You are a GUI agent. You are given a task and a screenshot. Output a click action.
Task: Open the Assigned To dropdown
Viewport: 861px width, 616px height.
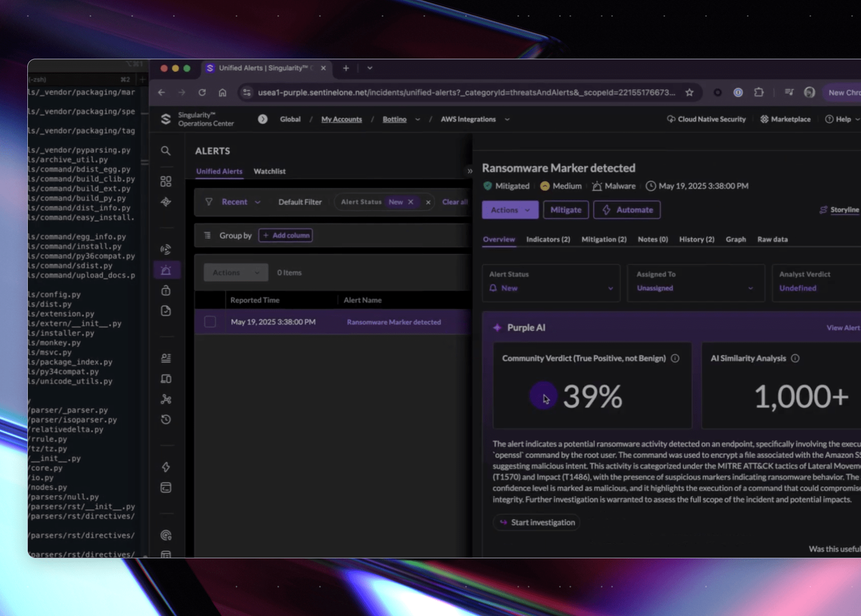pos(695,288)
